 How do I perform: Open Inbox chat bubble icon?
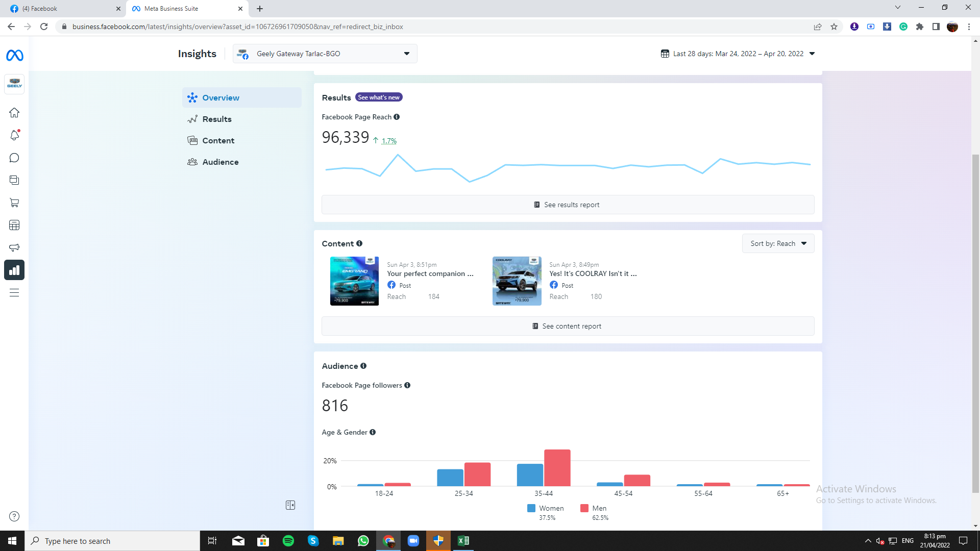(x=14, y=158)
